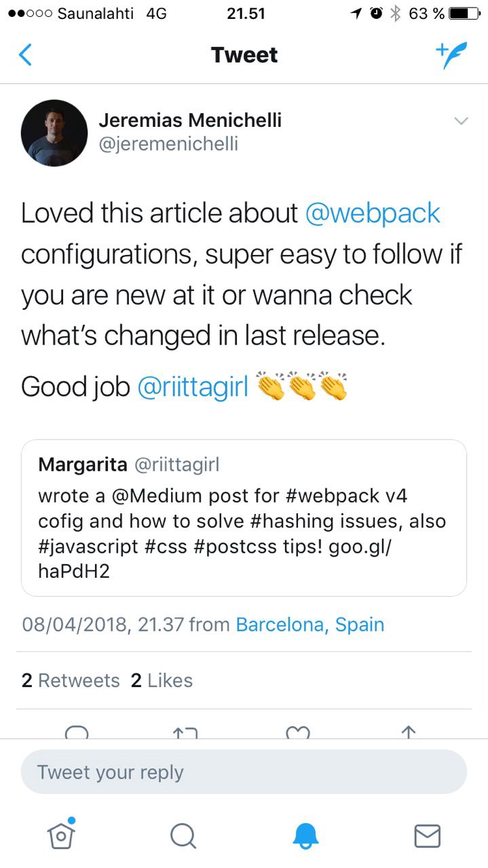View the 2 Retweets list
The image size is (488, 868).
pos(71,680)
